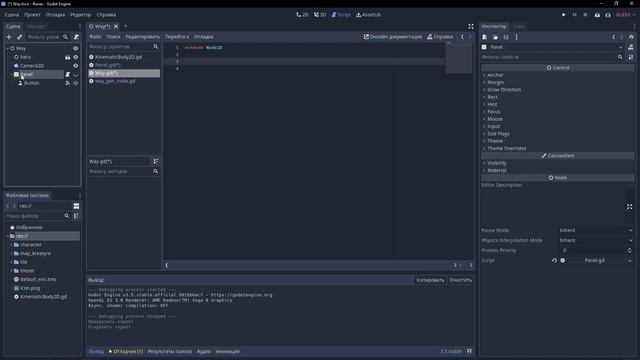640x360 pixels.
Task: Open the online documentation link
Action: point(393,37)
